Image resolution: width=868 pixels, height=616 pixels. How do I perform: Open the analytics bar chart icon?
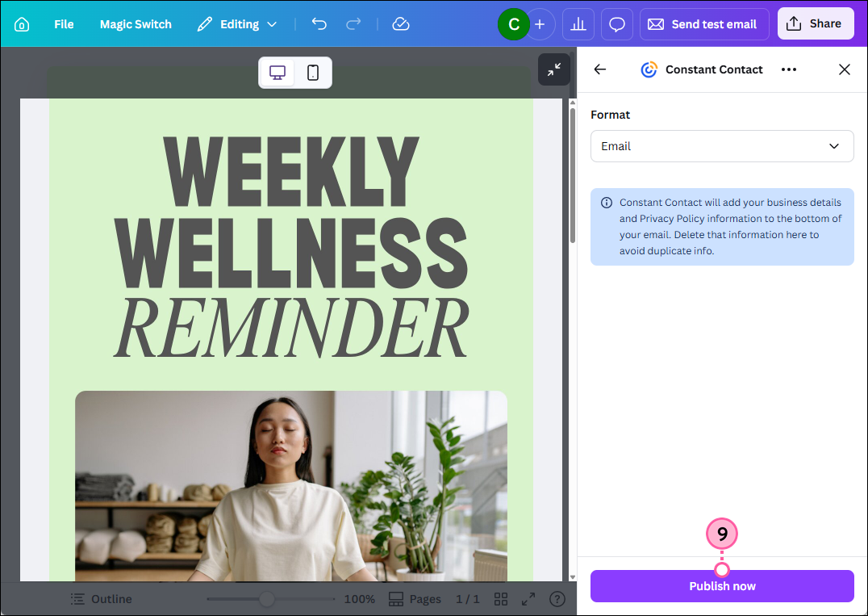578,24
